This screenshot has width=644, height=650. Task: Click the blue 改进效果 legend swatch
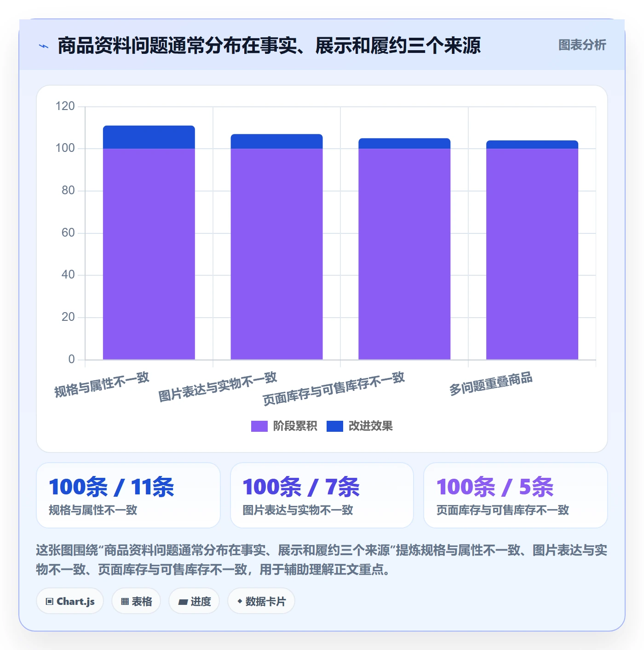pos(335,426)
